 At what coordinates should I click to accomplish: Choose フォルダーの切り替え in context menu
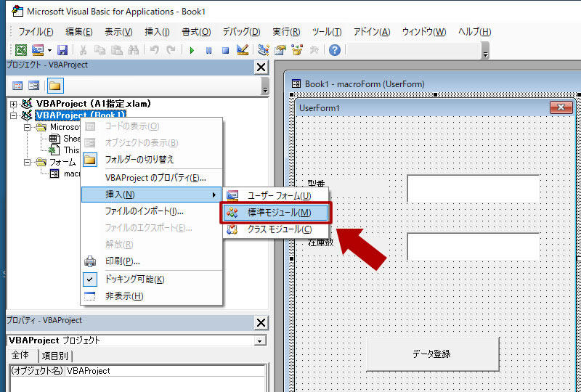coord(151,160)
